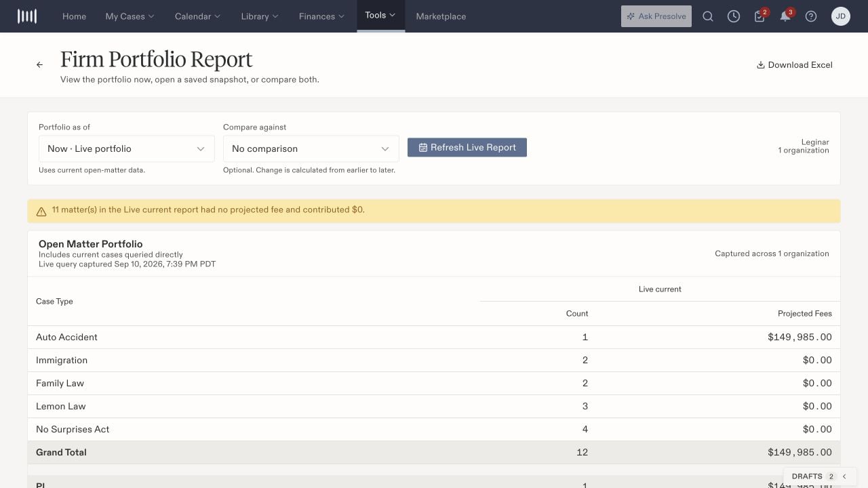Click the Firm Portfolio Report title
This screenshot has width=868, height=488.
pyautogui.click(x=156, y=60)
